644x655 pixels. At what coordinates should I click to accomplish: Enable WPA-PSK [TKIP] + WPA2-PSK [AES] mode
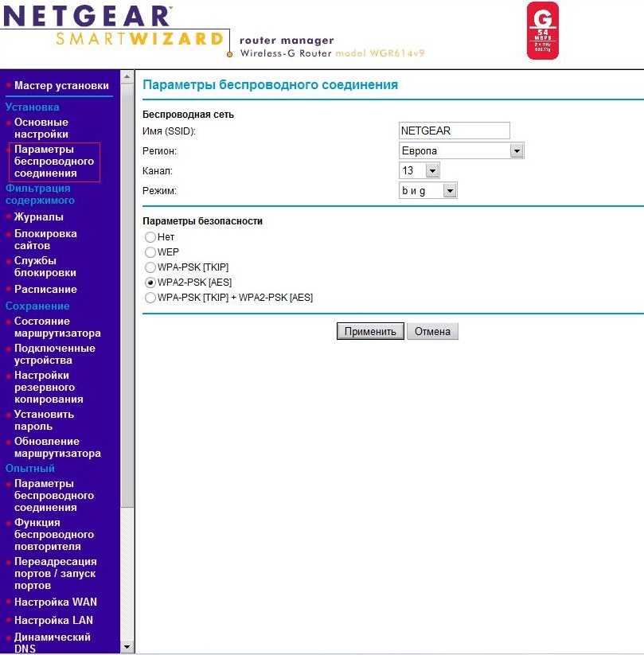150,298
